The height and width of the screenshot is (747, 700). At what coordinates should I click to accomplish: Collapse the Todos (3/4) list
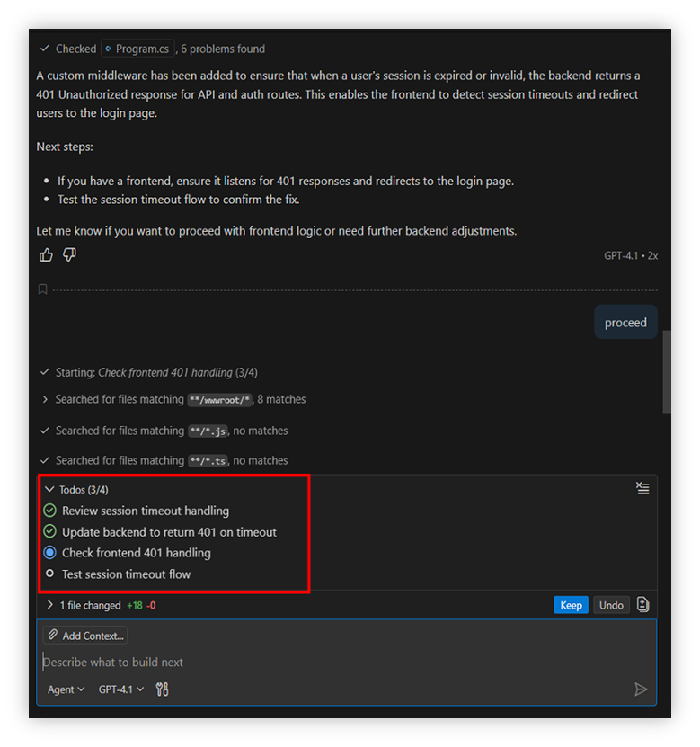point(49,490)
